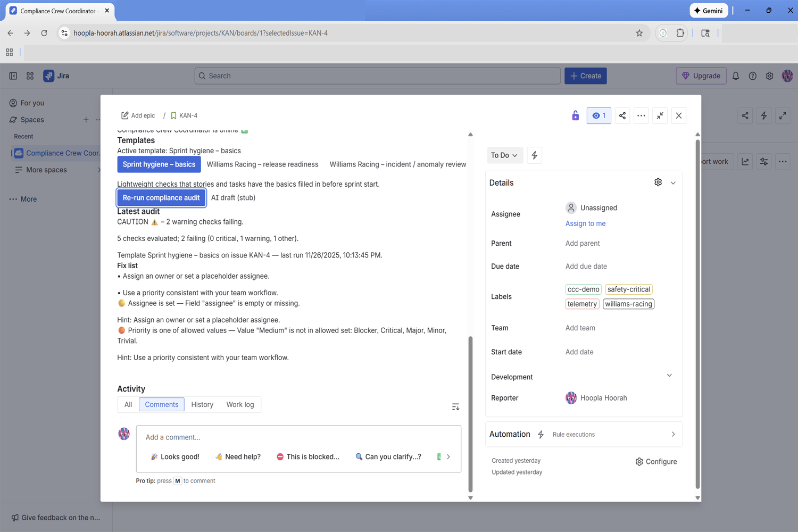Close the KAN-4 issue dialog
The height and width of the screenshot is (532, 798).
tap(679, 115)
